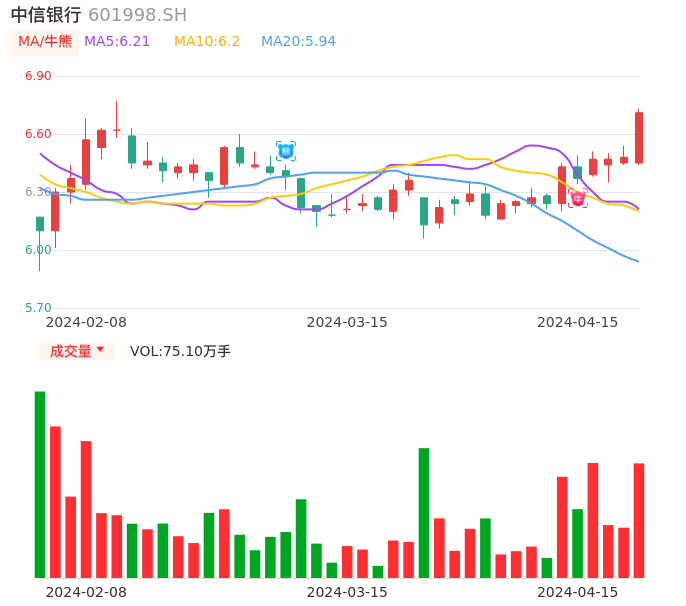Click the 6.90 price axis label
The height and width of the screenshot is (606, 686).
click(x=38, y=76)
